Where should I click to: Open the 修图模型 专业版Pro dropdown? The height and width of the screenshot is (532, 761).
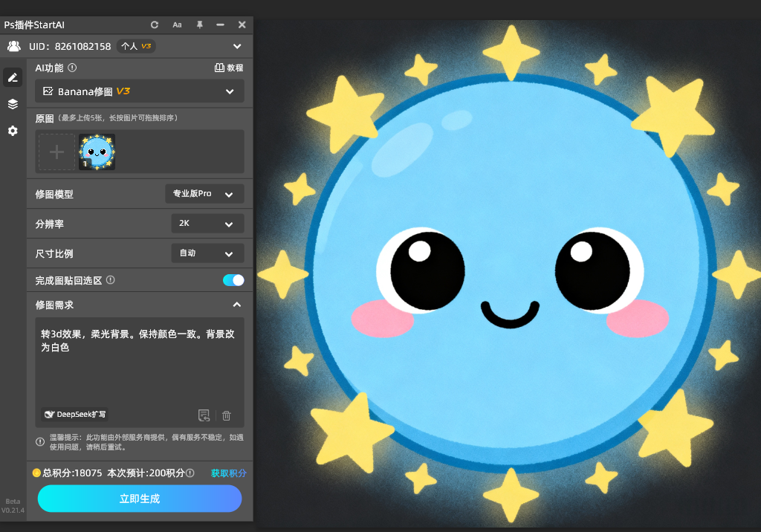tap(204, 194)
